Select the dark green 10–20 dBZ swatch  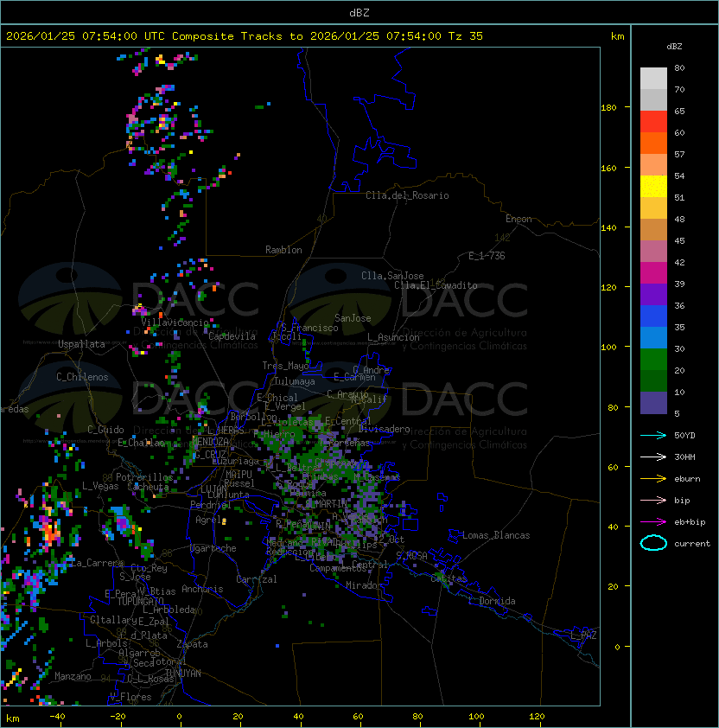click(x=653, y=380)
